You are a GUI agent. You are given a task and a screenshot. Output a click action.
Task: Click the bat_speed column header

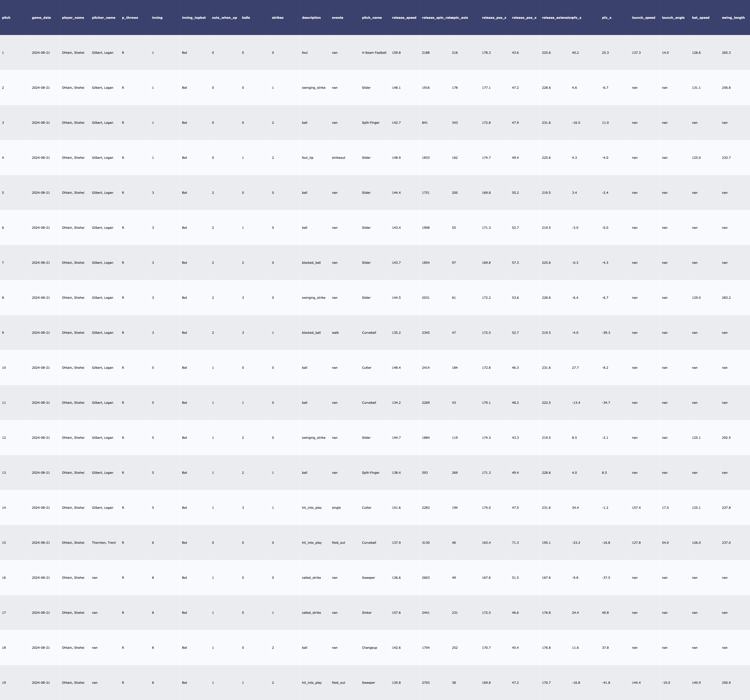point(700,18)
